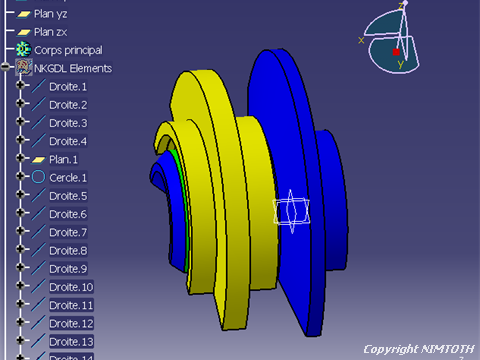Select the highlighted Droite.10 label

pyautogui.click(x=71, y=287)
